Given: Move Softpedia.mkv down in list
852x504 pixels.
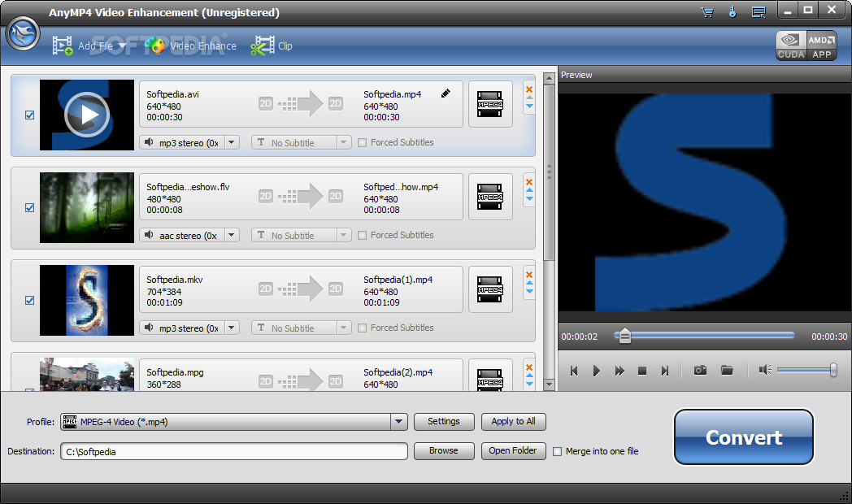Looking at the screenshot, I should point(529,292).
